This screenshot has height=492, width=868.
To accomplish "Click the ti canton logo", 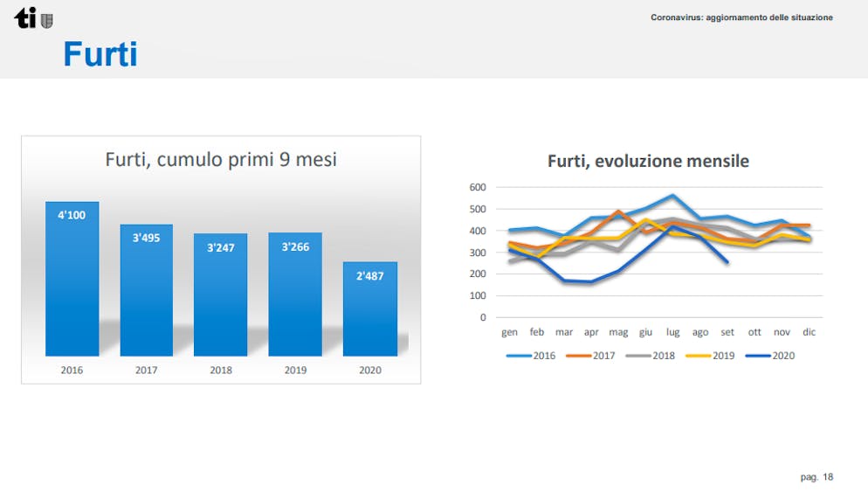I will click(x=25, y=17).
